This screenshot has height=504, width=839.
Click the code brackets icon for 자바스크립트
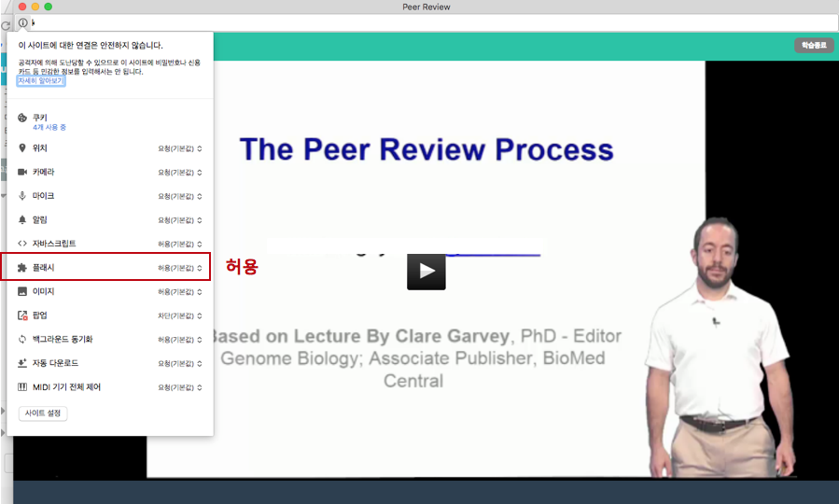coord(22,244)
